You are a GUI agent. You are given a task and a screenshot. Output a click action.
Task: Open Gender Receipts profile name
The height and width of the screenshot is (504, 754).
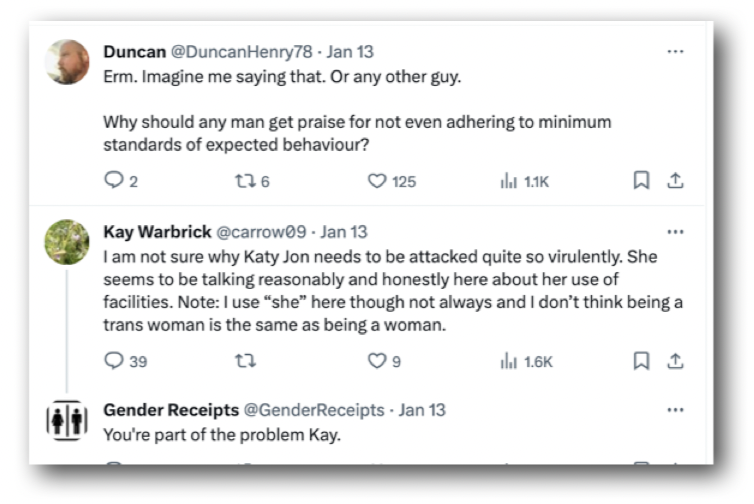171,410
